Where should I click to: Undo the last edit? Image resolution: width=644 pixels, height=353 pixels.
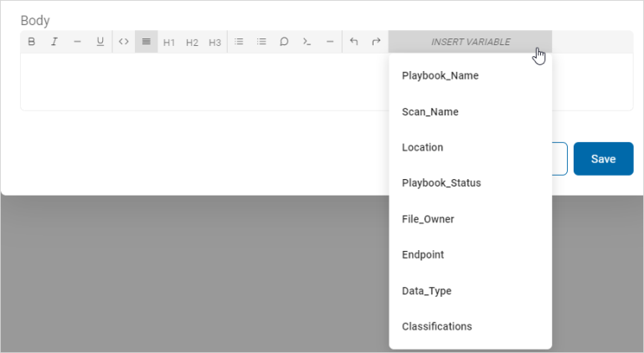pos(353,42)
